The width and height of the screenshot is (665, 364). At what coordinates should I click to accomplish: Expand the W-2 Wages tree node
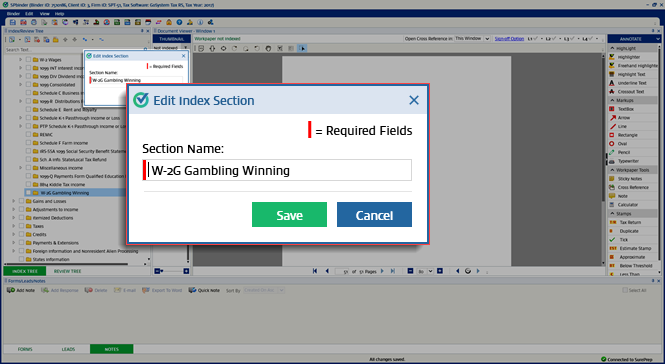point(20,60)
